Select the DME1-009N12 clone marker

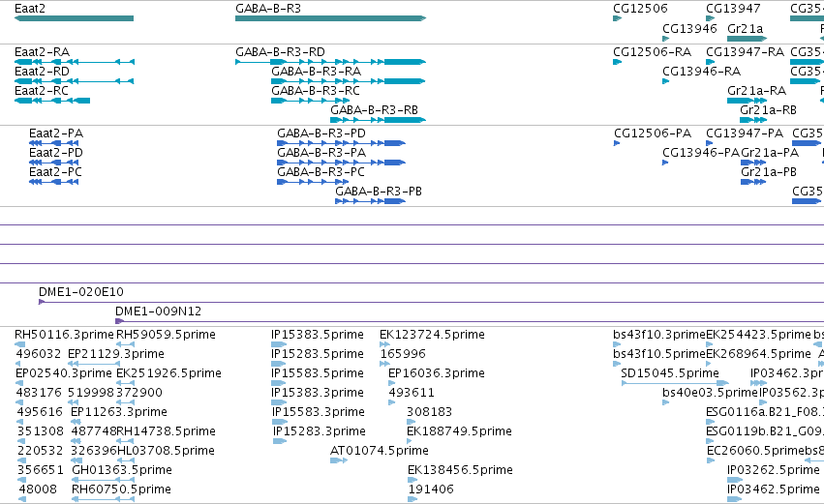click(120, 321)
